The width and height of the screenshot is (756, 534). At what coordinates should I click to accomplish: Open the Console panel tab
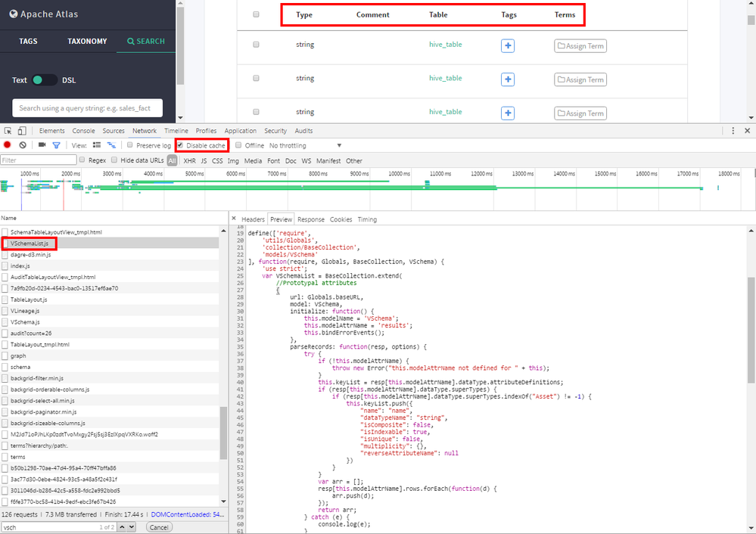[x=83, y=131]
